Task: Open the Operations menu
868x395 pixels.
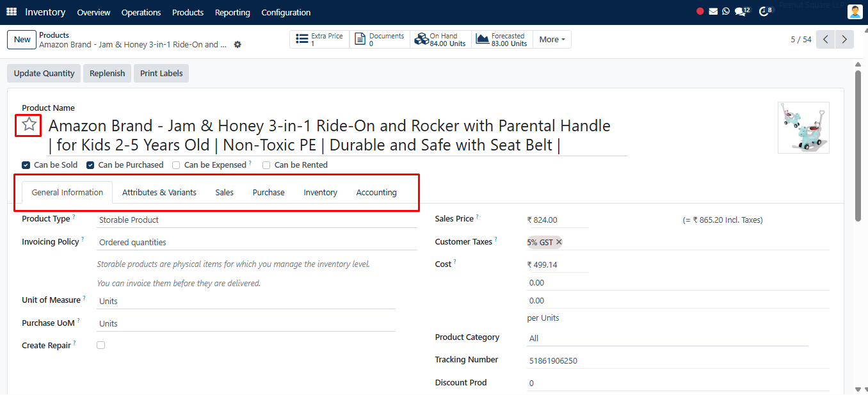Action: tap(141, 12)
